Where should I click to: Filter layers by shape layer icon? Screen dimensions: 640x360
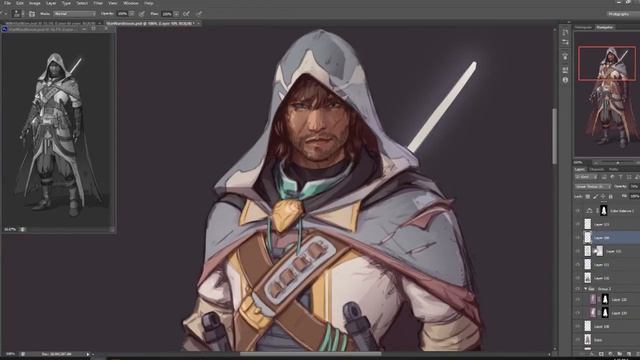pos(629,177)
